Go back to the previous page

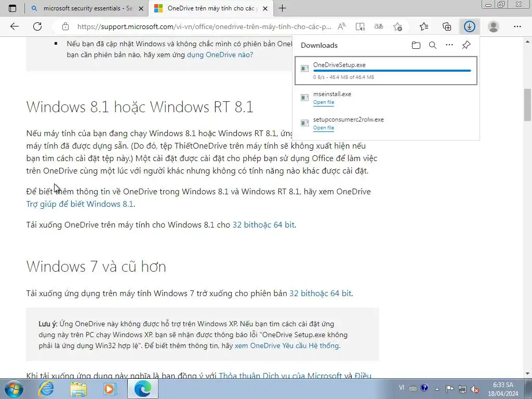click(14, 26)
